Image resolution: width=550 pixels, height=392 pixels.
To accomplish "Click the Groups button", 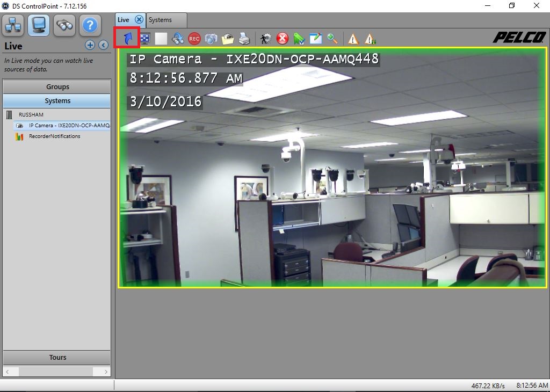I will coord(57,86).
